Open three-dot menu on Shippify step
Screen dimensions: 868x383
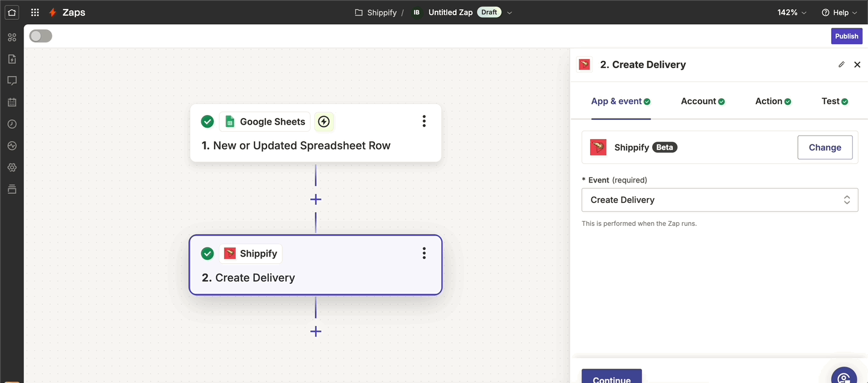424,254
